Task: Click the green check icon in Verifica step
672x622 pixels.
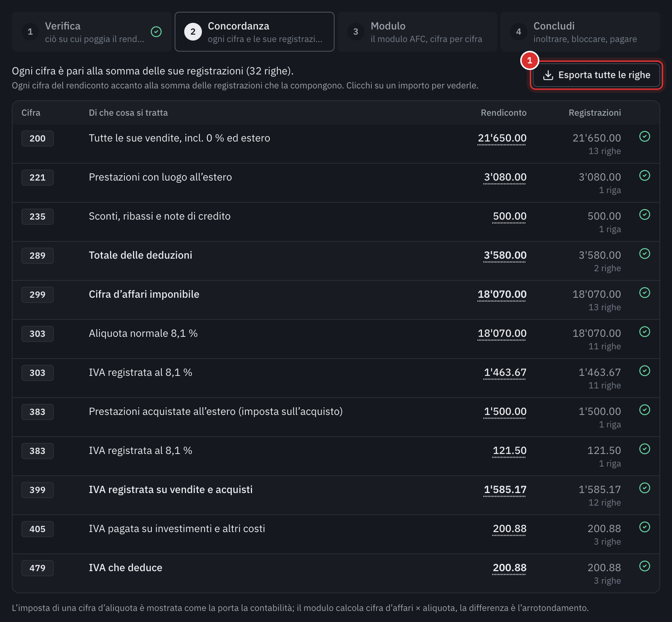Action: click(156, 32)
